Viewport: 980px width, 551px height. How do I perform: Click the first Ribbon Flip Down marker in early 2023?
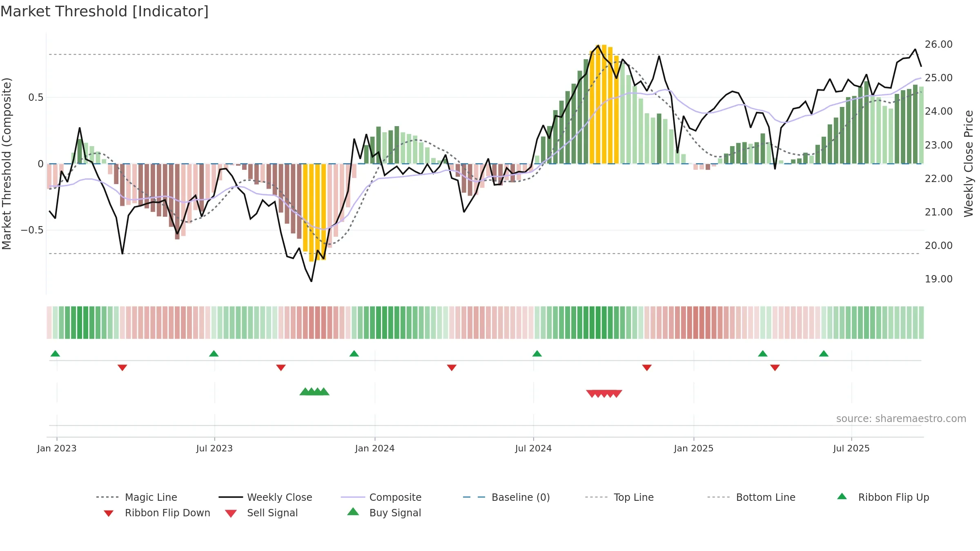(x=122, y=368)
